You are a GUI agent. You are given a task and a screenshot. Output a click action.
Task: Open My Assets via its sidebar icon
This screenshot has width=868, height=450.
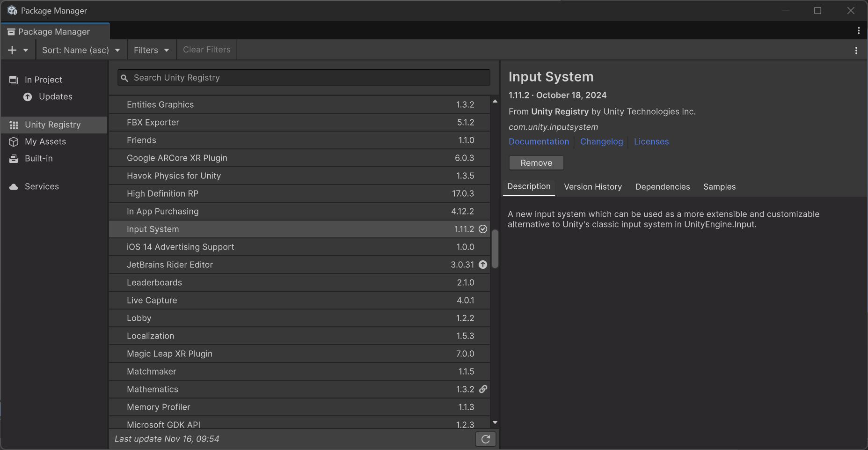click(x=13, y=141)
